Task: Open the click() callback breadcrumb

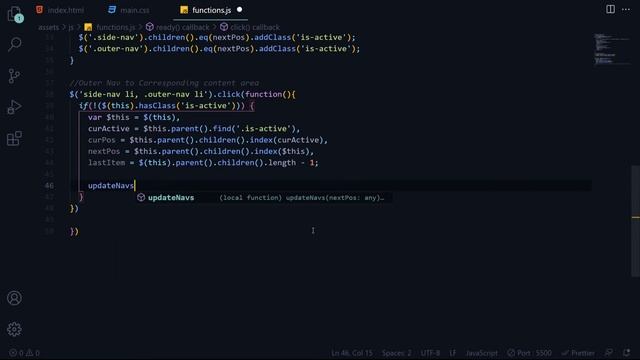Action: (250, 27)
